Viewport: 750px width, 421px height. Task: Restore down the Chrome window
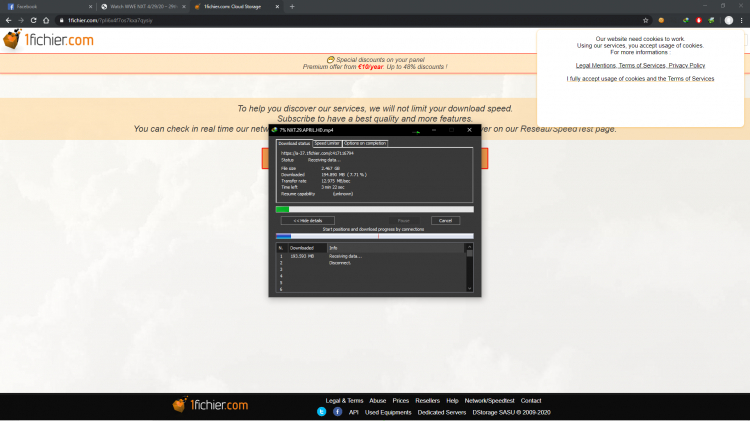[x=723, y=6]
